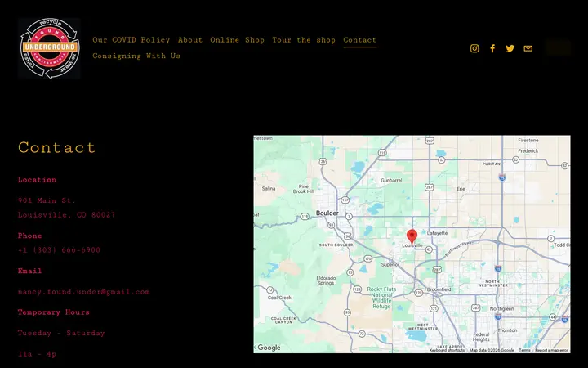The height and width of the screenshot is (368, 588).
Task: Click the red map pin on Louisville
Action: click(412, 236)
